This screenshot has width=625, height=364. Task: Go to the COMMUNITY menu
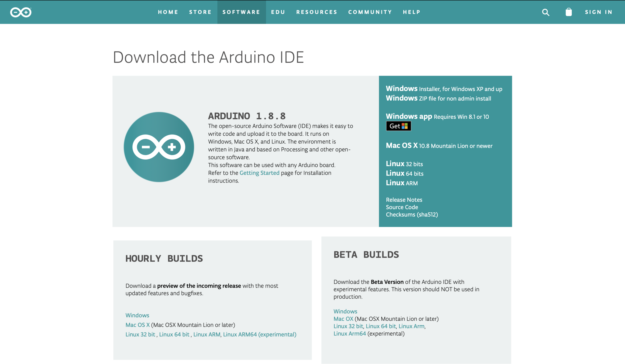(370, 12)
